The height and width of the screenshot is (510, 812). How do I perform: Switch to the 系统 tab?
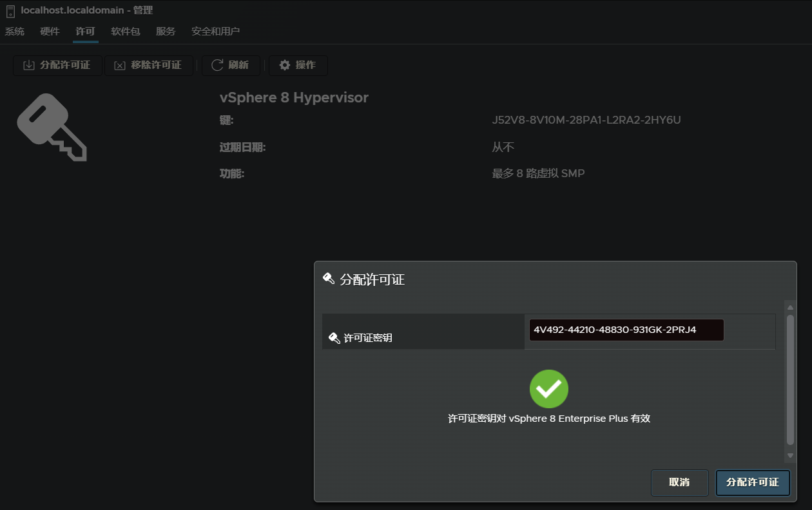click(15, 32)
